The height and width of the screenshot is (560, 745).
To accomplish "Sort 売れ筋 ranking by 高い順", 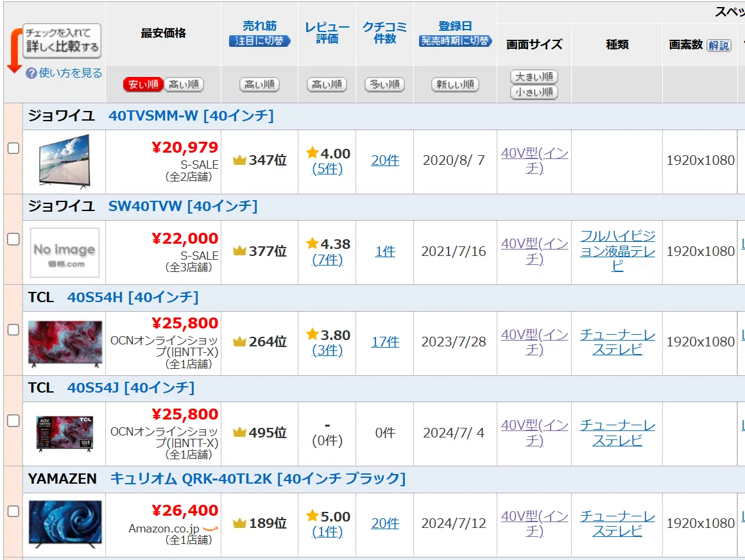I will click(x=259, y=85).
